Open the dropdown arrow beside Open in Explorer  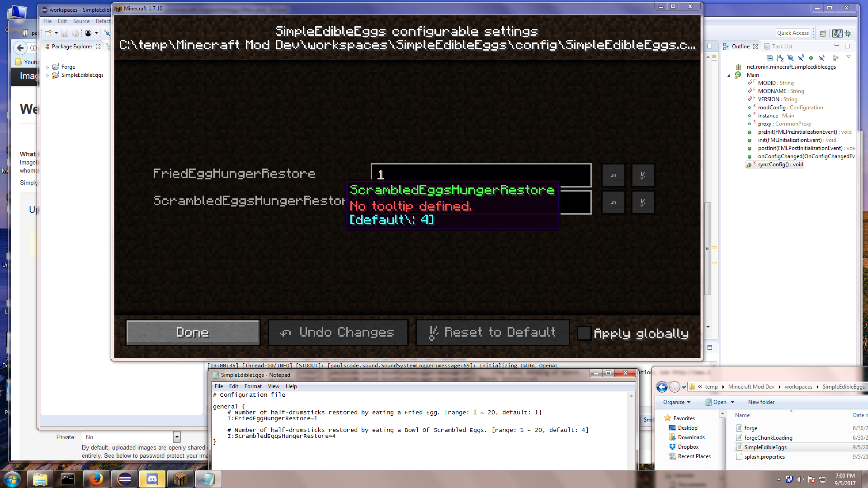(x=732, y=402)
